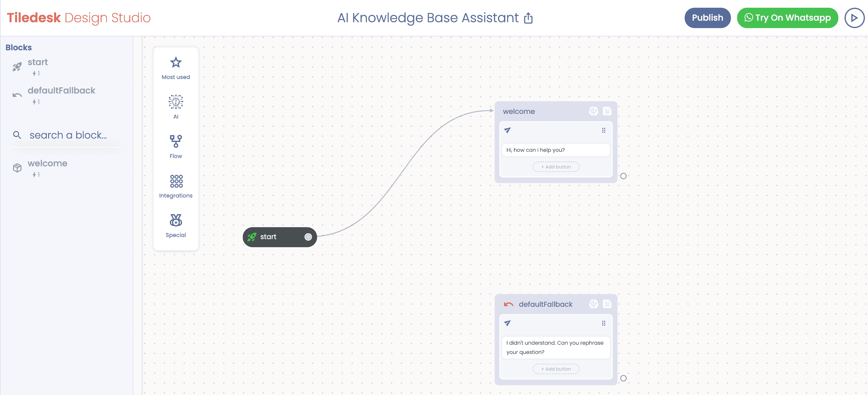868x395 pixels.
Task: Click the undo arrow icon beside defaultFallback in sidebar
Action: (17, 95)
